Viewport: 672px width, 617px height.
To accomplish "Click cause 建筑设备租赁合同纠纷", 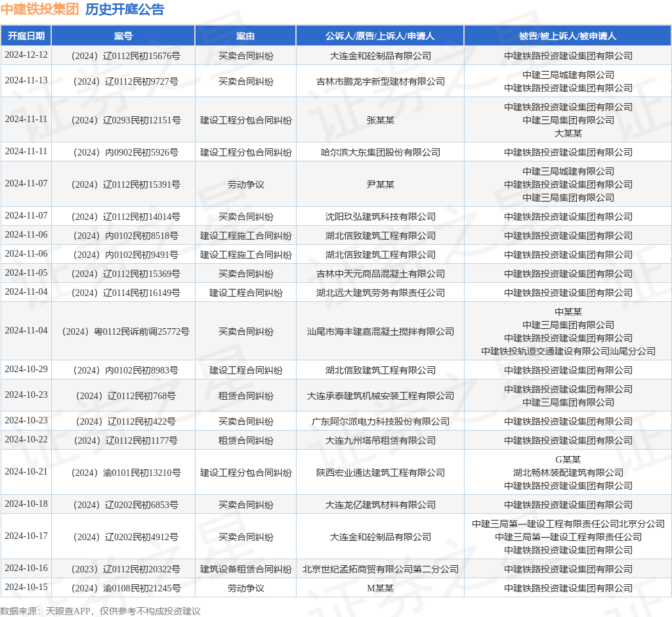I will 245,569.
